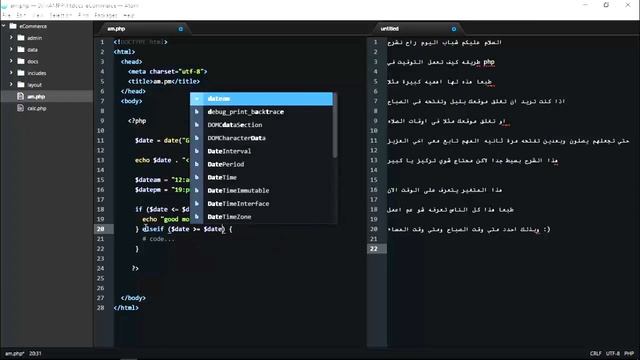Choose debug_print_backtrace from autocomplete list
The width and height of the screenshot is (640, 360).
261,112
